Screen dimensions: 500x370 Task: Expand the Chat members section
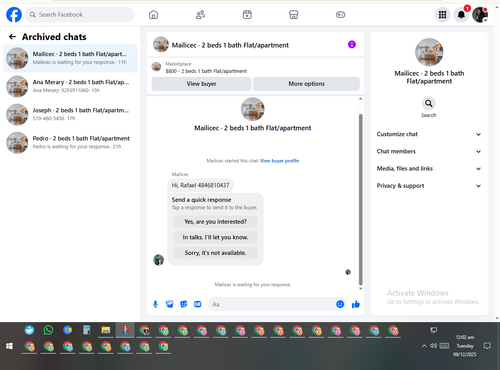coord(429,151)
